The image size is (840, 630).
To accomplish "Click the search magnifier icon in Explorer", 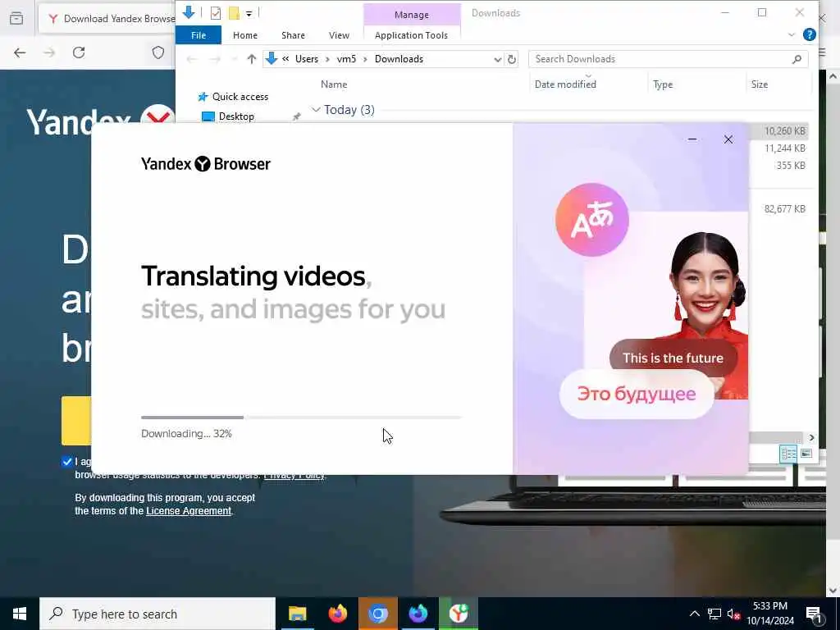I will [x=797, y=59].
